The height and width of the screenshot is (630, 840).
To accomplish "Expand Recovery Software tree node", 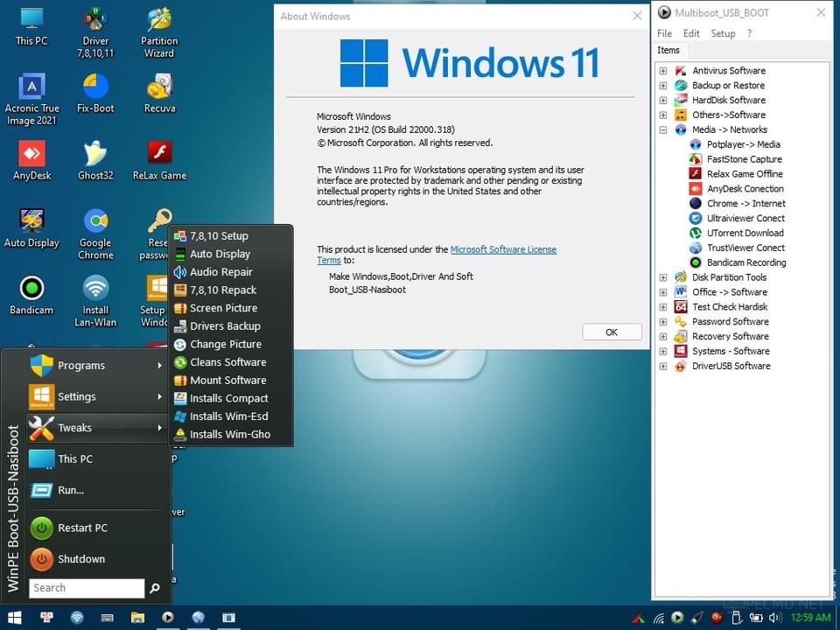I will tap(663, 336).
